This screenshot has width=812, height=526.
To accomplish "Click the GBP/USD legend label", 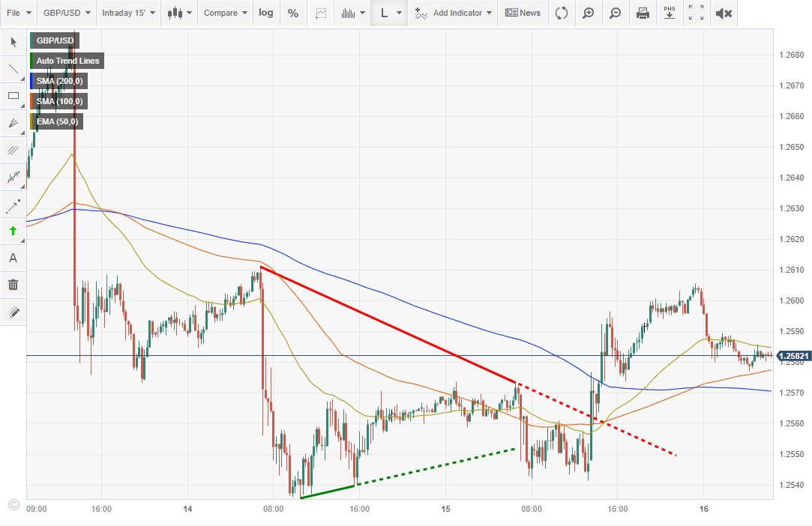I will point(55,40).
